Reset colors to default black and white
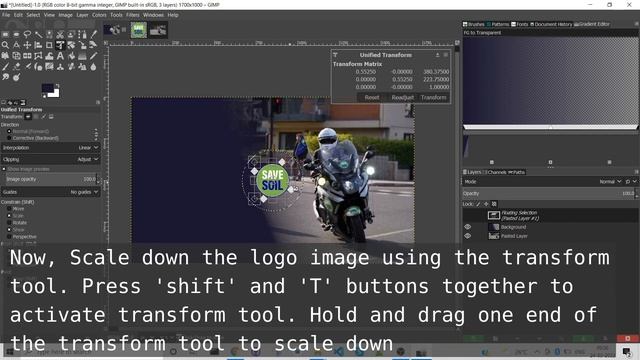The height and width of the screenshot is (360, 640). [44, 96]
